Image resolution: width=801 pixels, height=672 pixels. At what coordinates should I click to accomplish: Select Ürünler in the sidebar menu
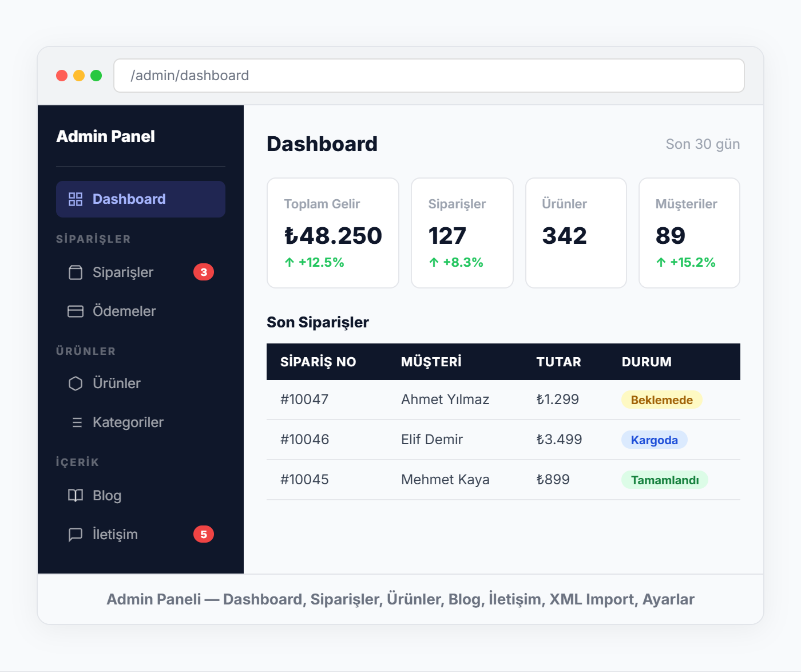click(141, 384)
